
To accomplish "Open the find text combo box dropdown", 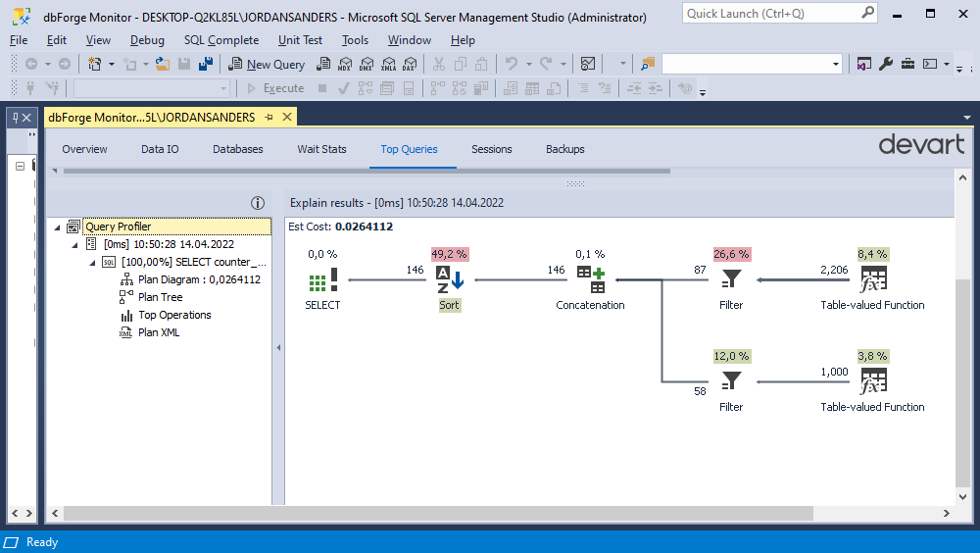I will (836, 64).
